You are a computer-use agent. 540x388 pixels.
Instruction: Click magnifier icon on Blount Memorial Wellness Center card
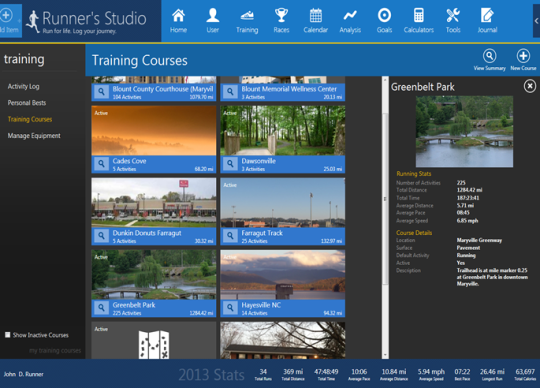(230, 92)
